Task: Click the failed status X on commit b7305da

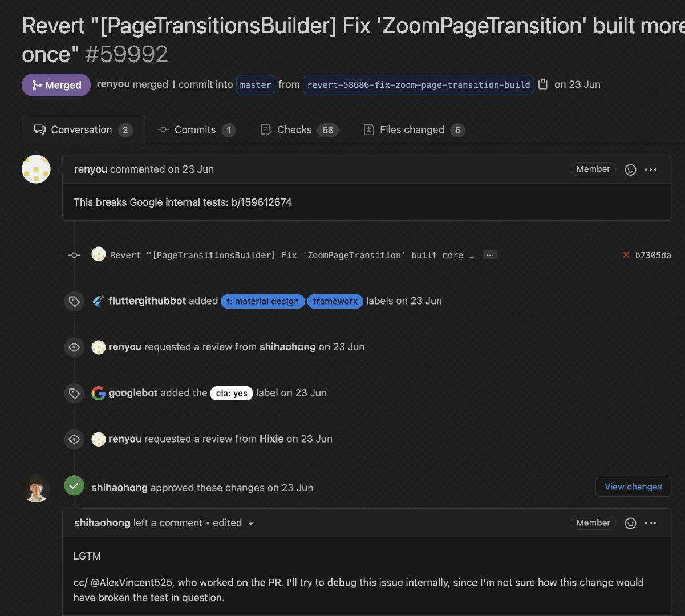Action: point(626,255)
